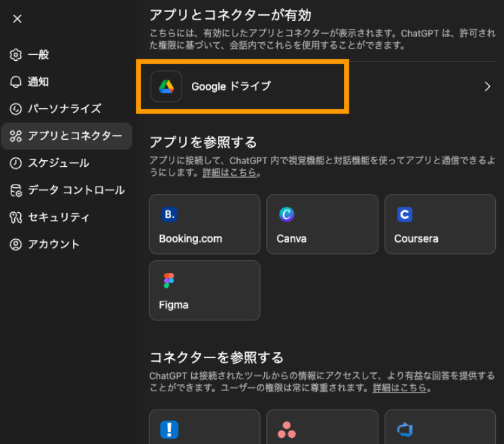Image resolution: width=504 pixels, height=444 pixels.
Task: Click the key icon beside セキュリティ
Action: [16, 218]
